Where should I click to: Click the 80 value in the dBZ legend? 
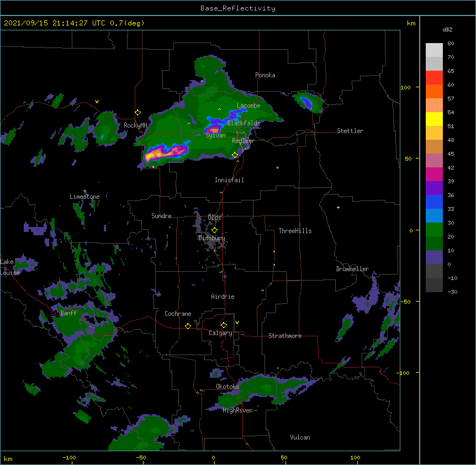click(x=451, y=44)
